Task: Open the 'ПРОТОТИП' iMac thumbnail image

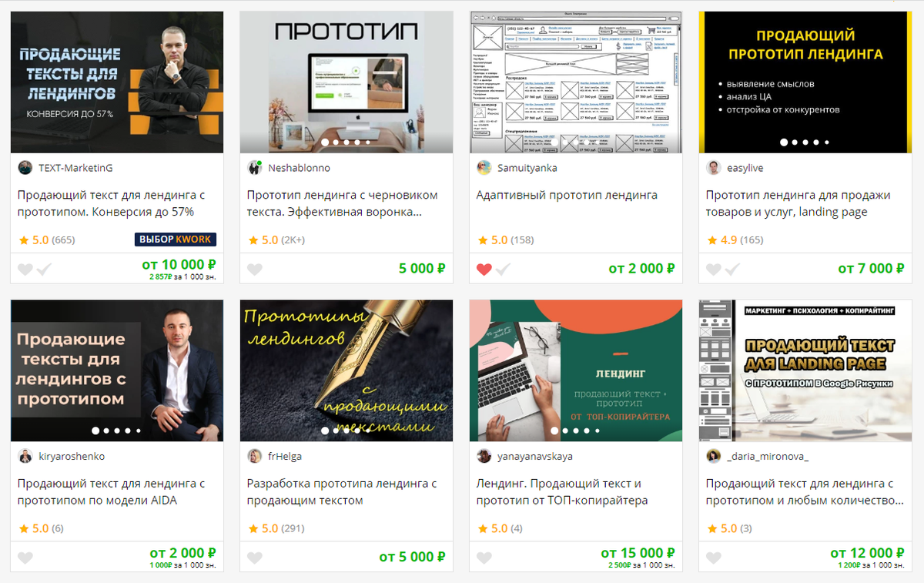Action: (346, 82)
